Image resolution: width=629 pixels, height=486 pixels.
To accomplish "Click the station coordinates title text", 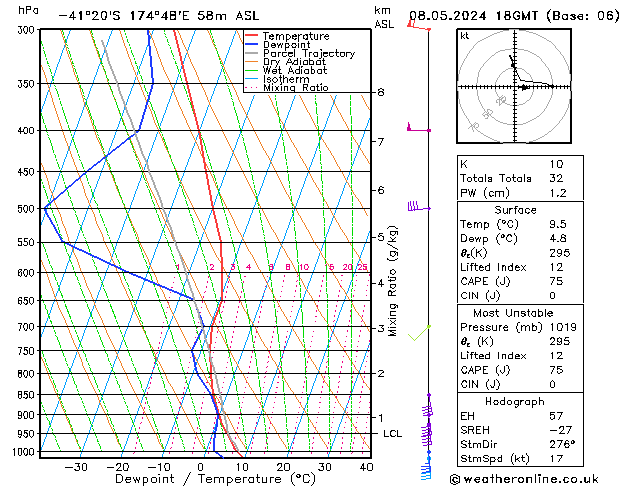I will [x=159, y=16].
